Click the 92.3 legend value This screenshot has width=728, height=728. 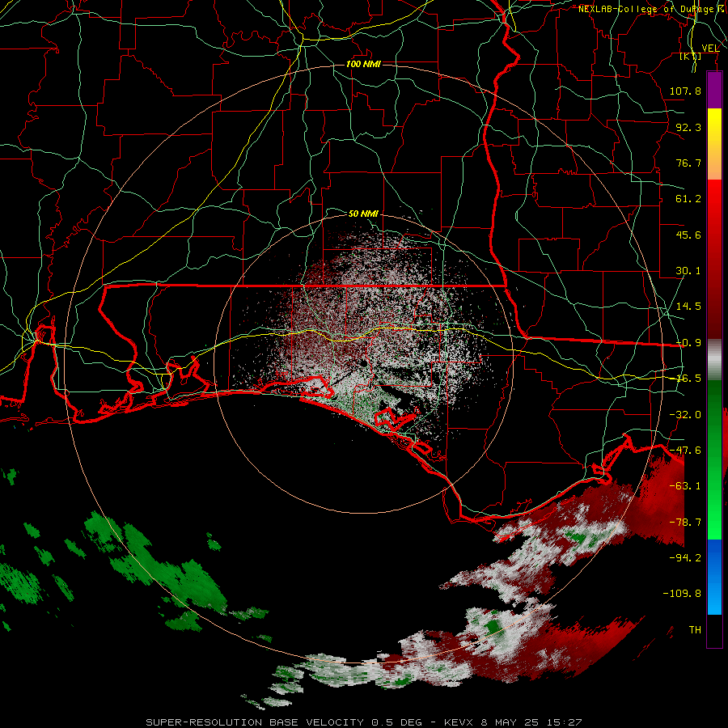coord(688,127)
